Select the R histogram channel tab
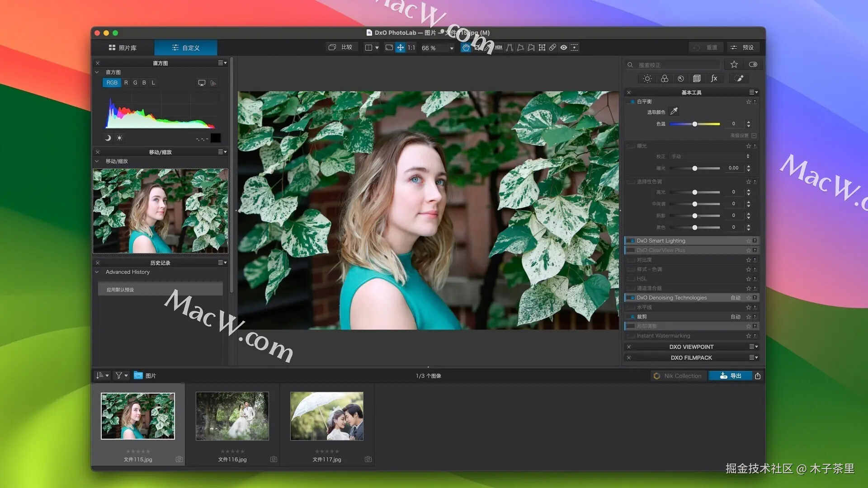Viewport: 868px width, 488px height. (x=126, y=83)
